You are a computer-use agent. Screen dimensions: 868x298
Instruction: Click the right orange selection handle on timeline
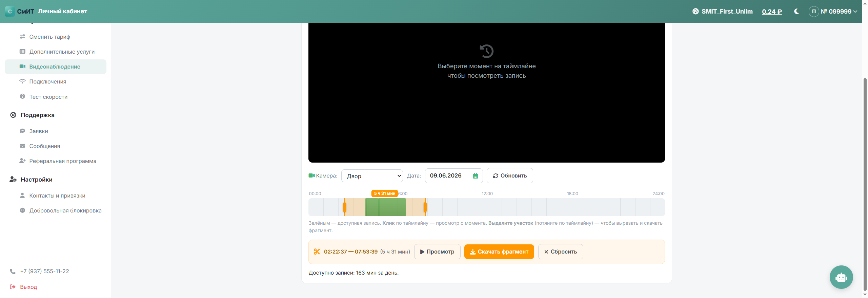(425, 207)
